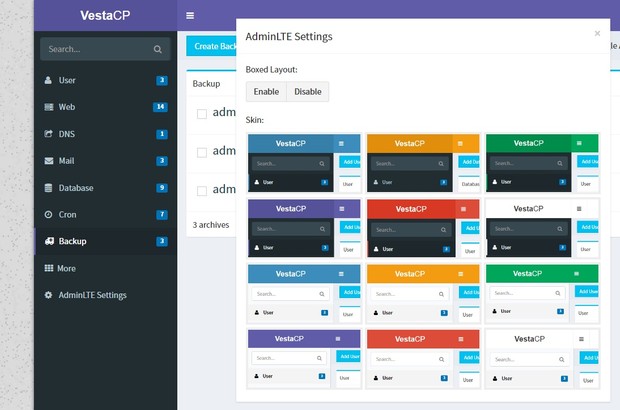This screenshot has width=620, height=410.
Task: Click the Backup column header text
Action: coord(206,84)
